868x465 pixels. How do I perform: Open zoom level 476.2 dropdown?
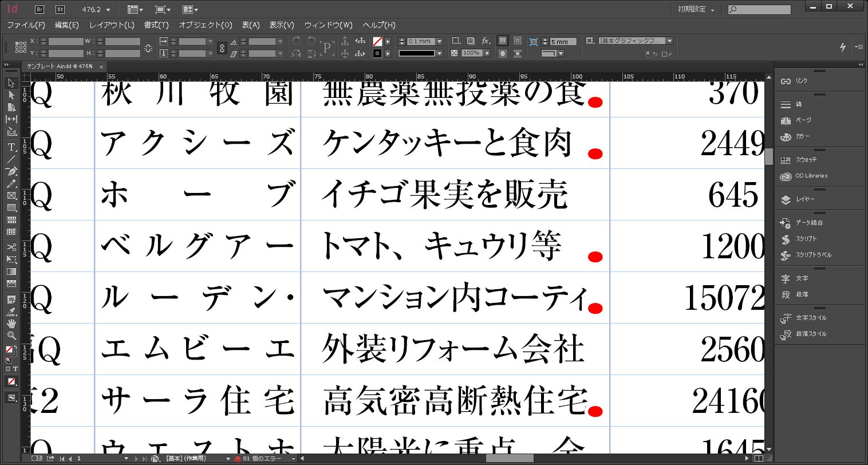tap(108, 10)
